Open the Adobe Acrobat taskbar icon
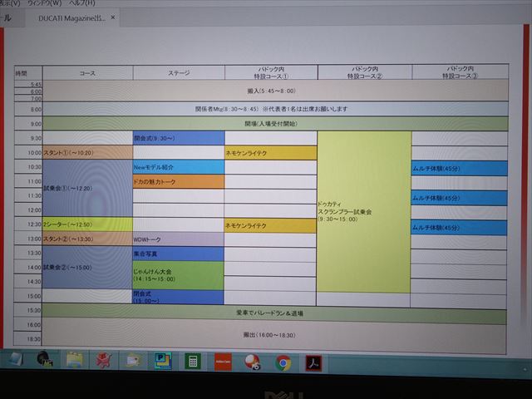 313,363
